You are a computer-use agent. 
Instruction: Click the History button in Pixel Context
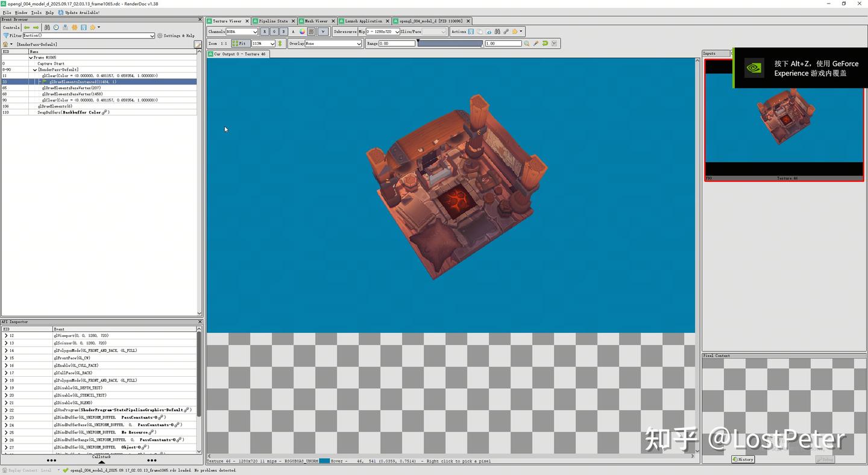743,459
